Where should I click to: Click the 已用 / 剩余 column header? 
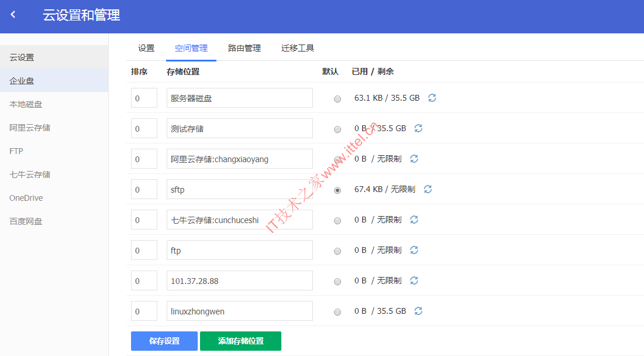pyautogui.click(x=373, y=71)
